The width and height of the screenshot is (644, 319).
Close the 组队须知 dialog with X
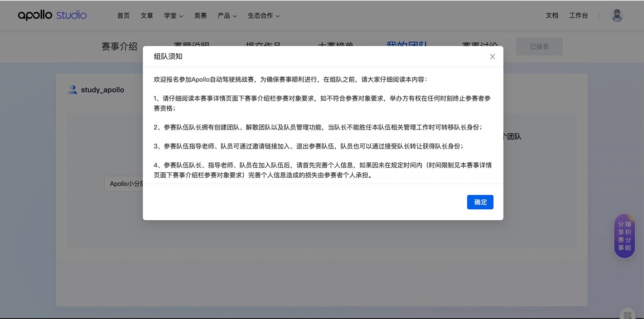(x=492, y=57)
